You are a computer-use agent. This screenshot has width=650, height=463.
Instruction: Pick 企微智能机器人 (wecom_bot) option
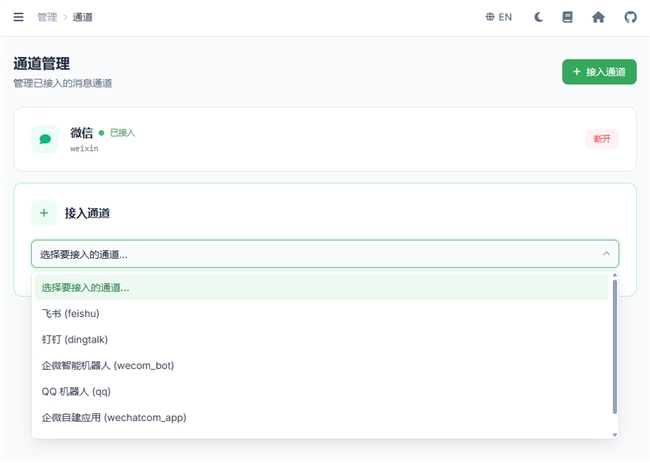coord(107,365)
